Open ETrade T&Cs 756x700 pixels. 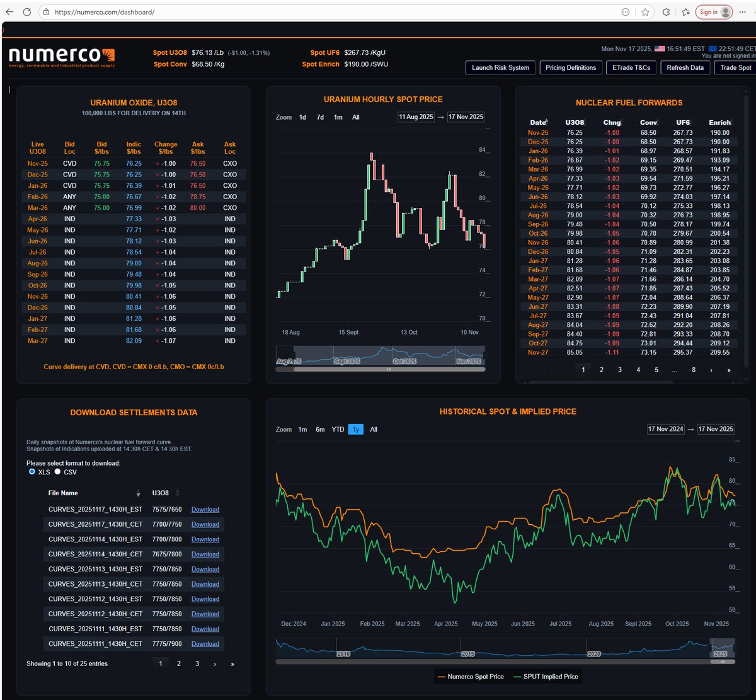click(x=631, y=67)
